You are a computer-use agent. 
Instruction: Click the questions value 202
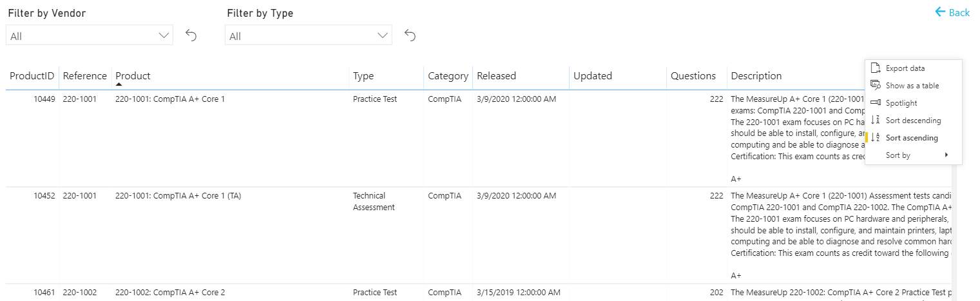click(716, 293)
